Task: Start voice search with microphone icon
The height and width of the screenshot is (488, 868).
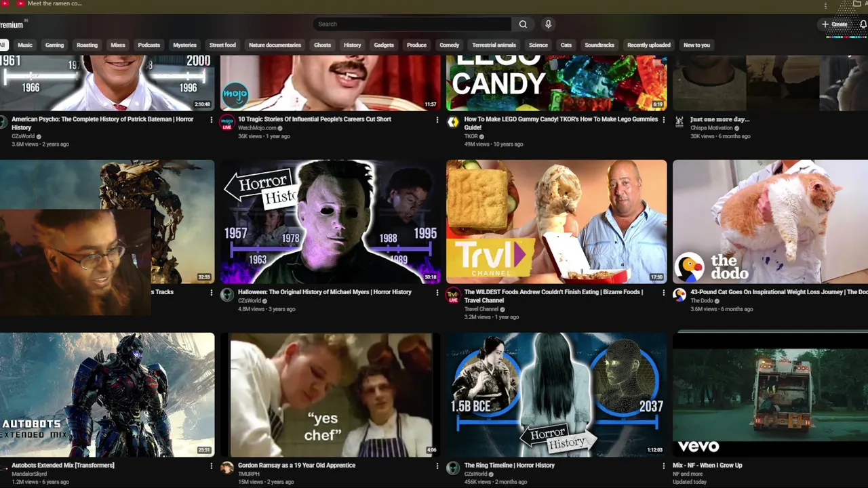Action: tap(548, 24)
